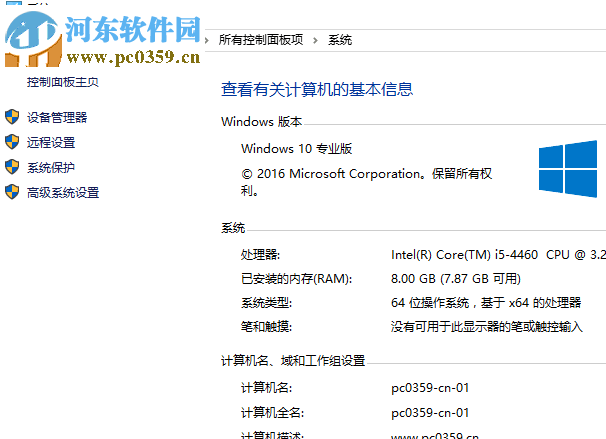606x439 pixels.
Task: Open 远程设置 link
Action: click(51, 142)
